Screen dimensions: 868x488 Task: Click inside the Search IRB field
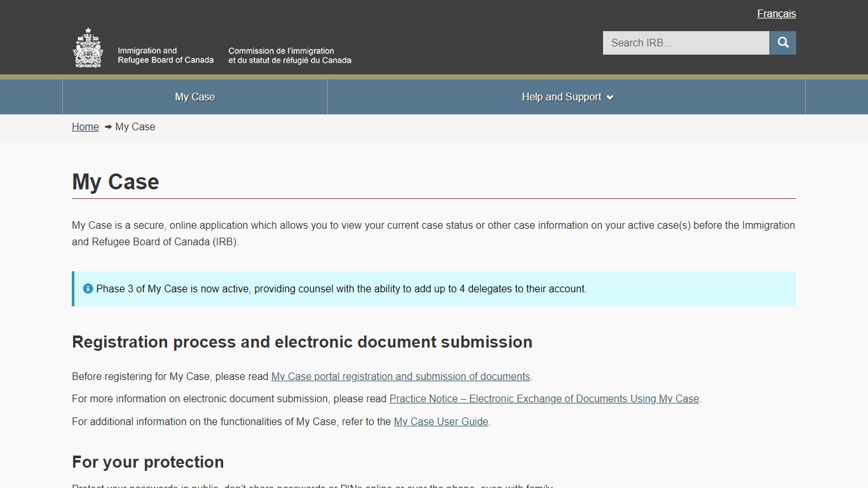tap(685, 43)
